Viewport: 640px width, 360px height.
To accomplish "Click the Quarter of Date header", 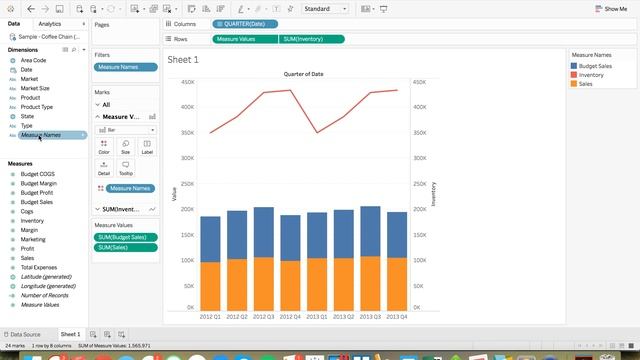I will coord(303,74).
